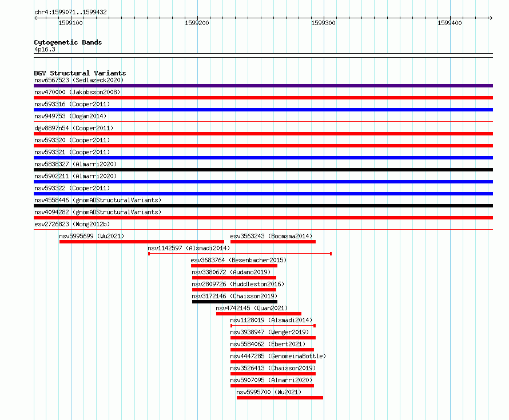
Task: Select nsv3938947 (Wenger2019) label
Action: (269, 332)
